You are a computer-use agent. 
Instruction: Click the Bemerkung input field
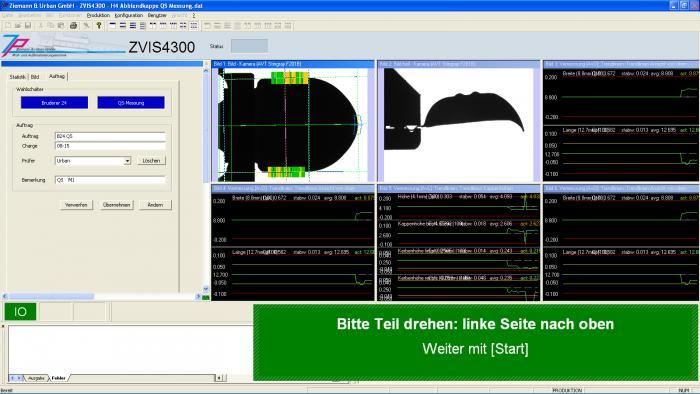point(110,180)
